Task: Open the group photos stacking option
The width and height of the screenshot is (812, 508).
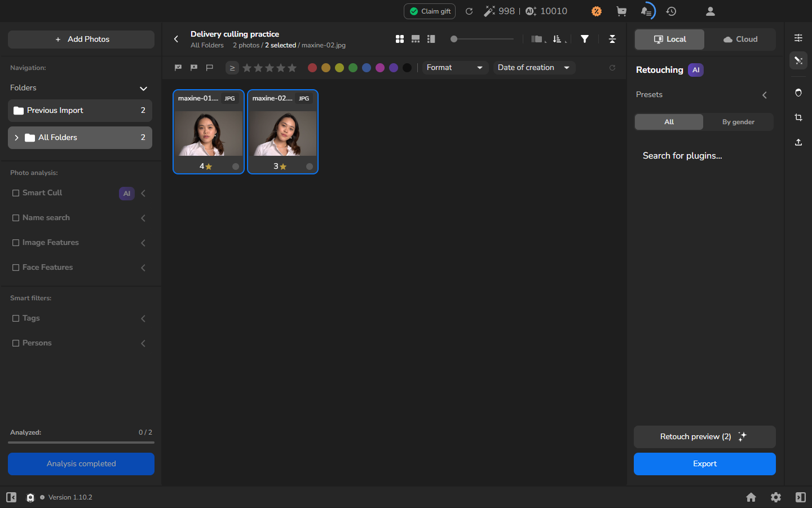Action: (x=537, y=39)
